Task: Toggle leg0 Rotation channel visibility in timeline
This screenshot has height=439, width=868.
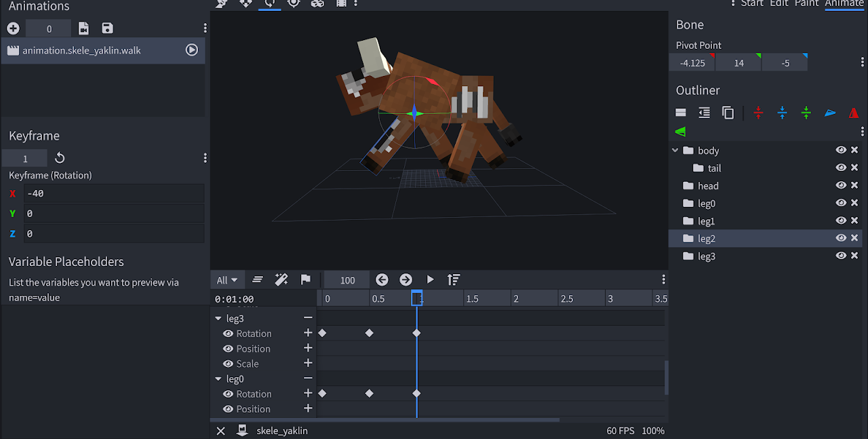Action: (x=228, y=394)
